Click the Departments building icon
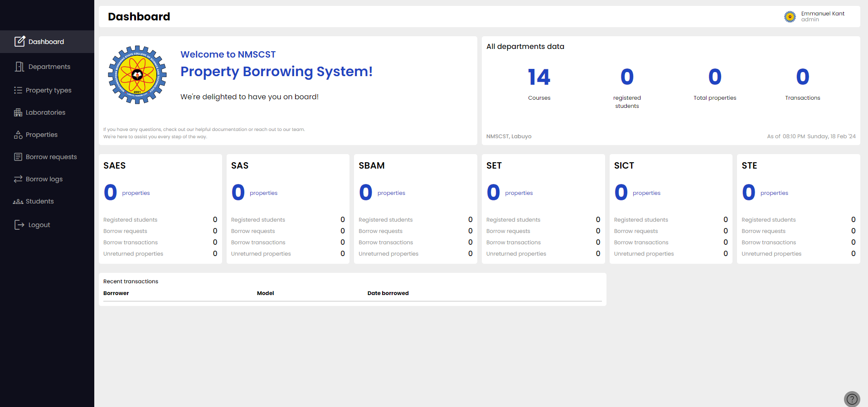868x407 pixels. (x=19, y=67)
